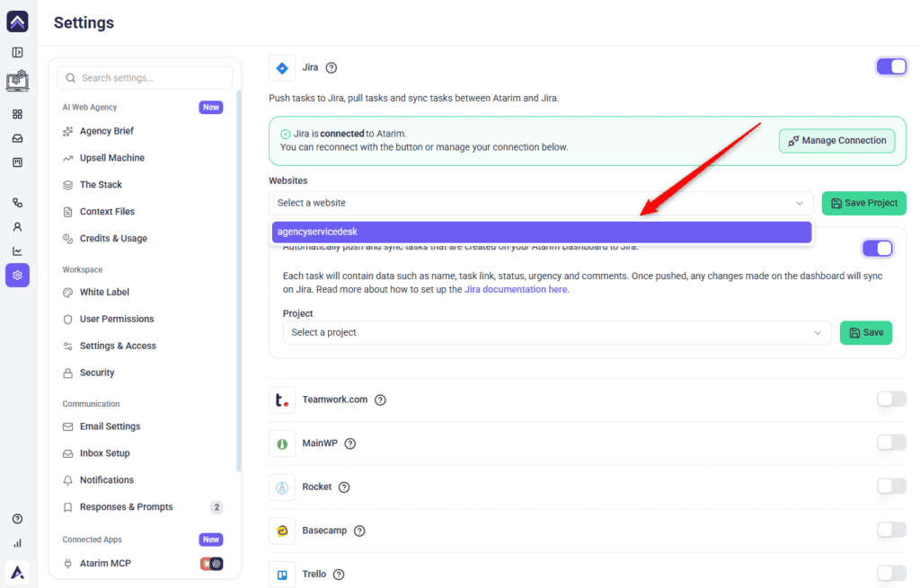The image size is (920, 588).
Task: Open the Jira documentation here link
Action: click(517, 290)
